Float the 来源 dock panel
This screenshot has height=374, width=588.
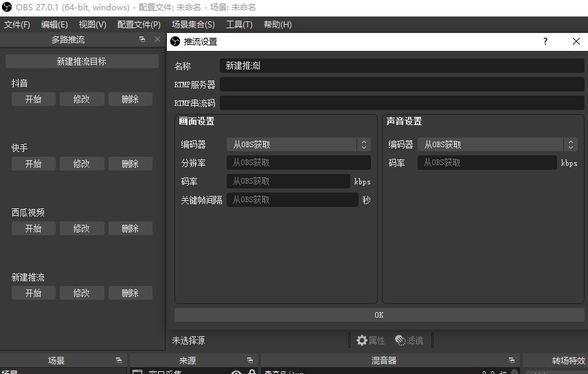click(251, 360)
